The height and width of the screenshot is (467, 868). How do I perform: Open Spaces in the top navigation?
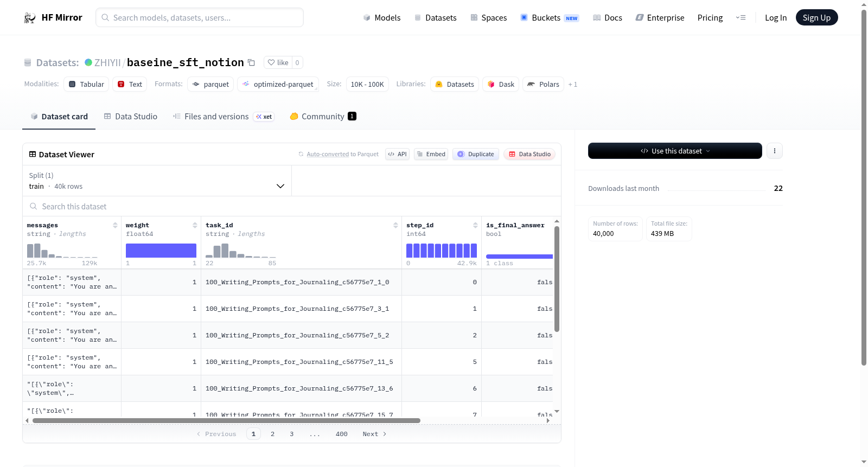[x=488, y=18]
